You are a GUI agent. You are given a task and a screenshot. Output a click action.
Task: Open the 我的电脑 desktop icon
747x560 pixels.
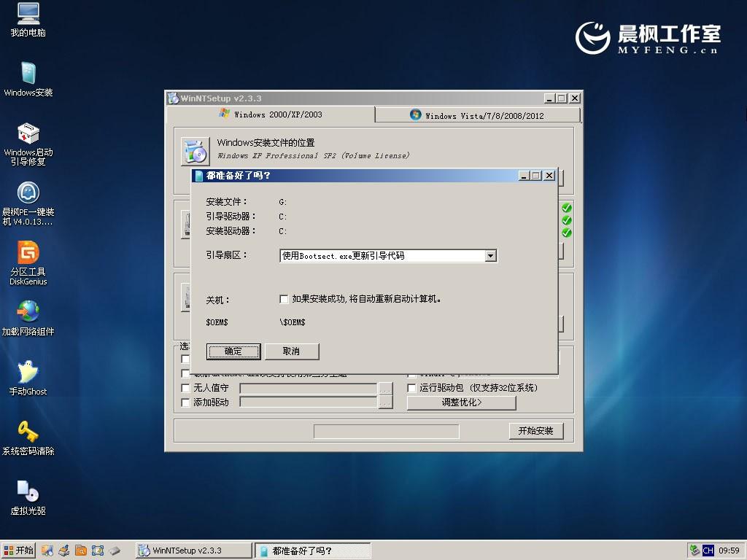28,15
